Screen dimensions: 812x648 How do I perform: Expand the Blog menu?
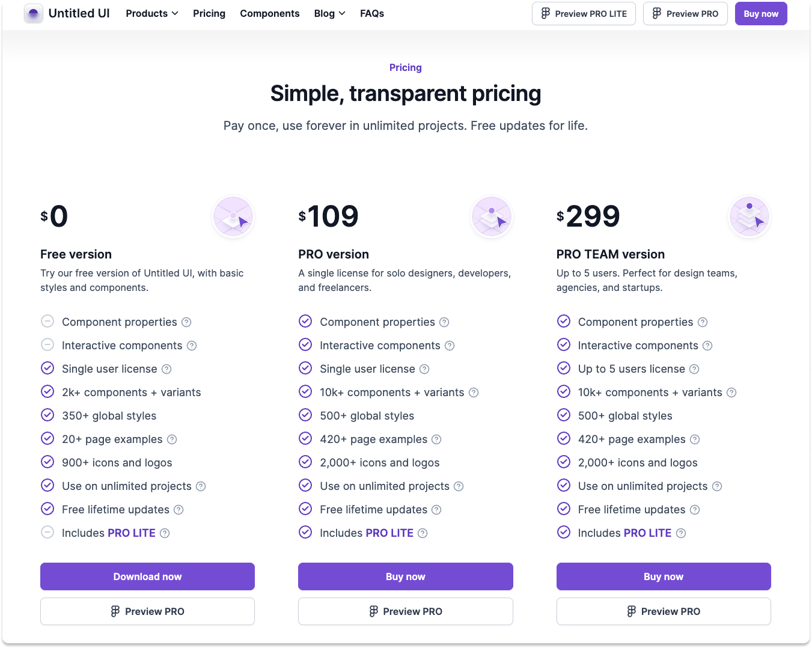click(329, 13)
